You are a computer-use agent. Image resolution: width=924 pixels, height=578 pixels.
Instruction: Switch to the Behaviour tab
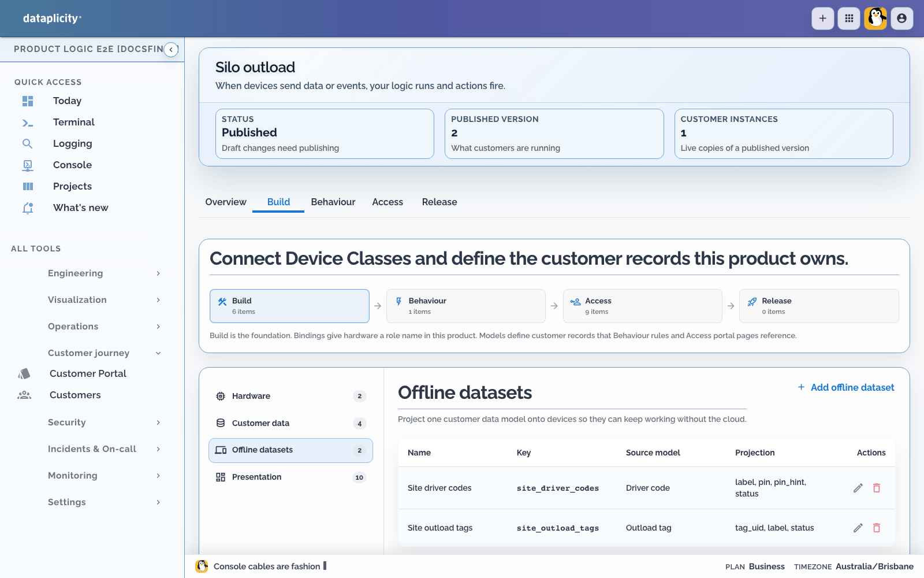333,202
